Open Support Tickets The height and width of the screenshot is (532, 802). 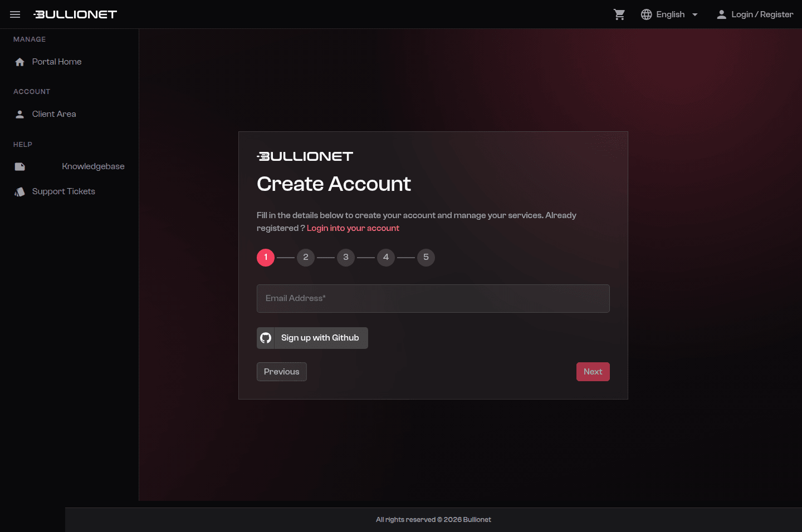click(63, 191)
